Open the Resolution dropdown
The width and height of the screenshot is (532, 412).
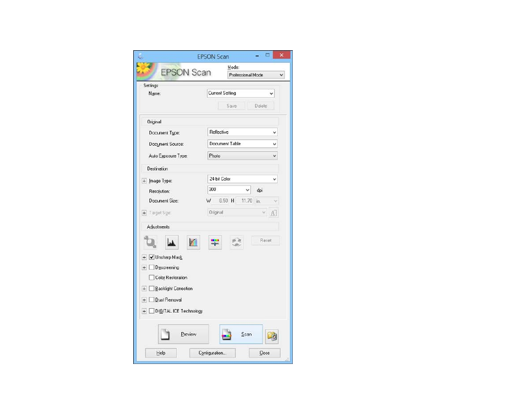pyautogui.click(x=229, y=189)
